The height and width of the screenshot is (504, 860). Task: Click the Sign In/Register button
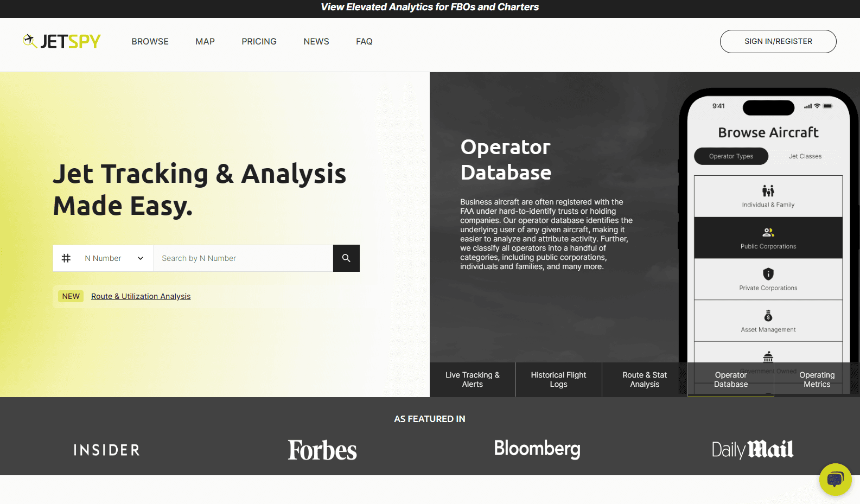click(778, 41)
